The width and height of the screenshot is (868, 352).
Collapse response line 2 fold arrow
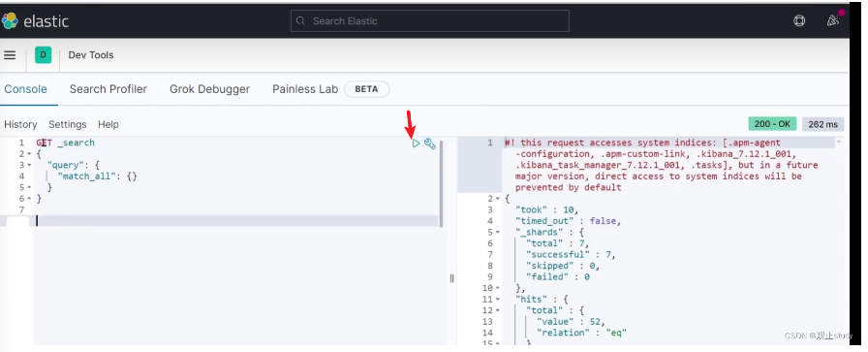498,199
